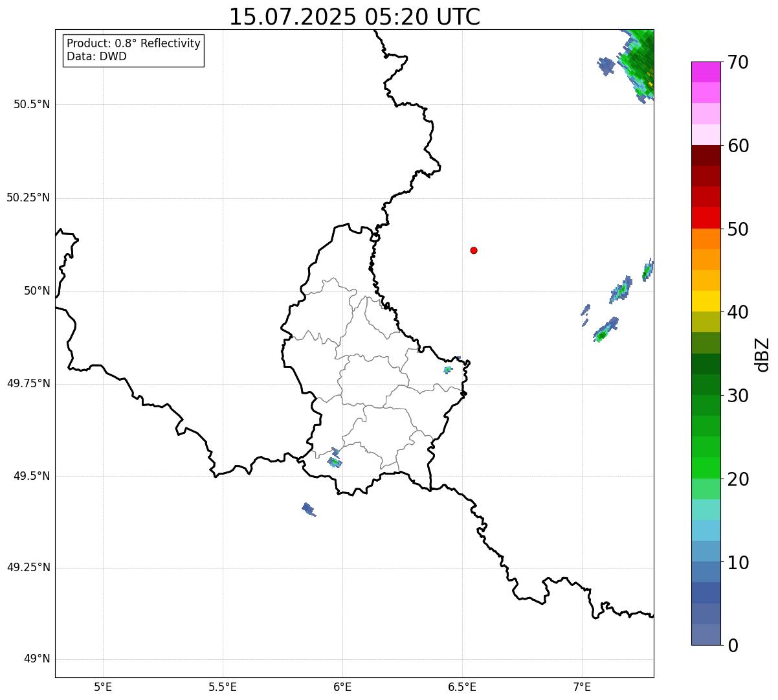Viewport: 778px width, 700px height.
Task: Click the radar echo near 49.4°N south of Luxembourg
Action: tap(309, 510)
